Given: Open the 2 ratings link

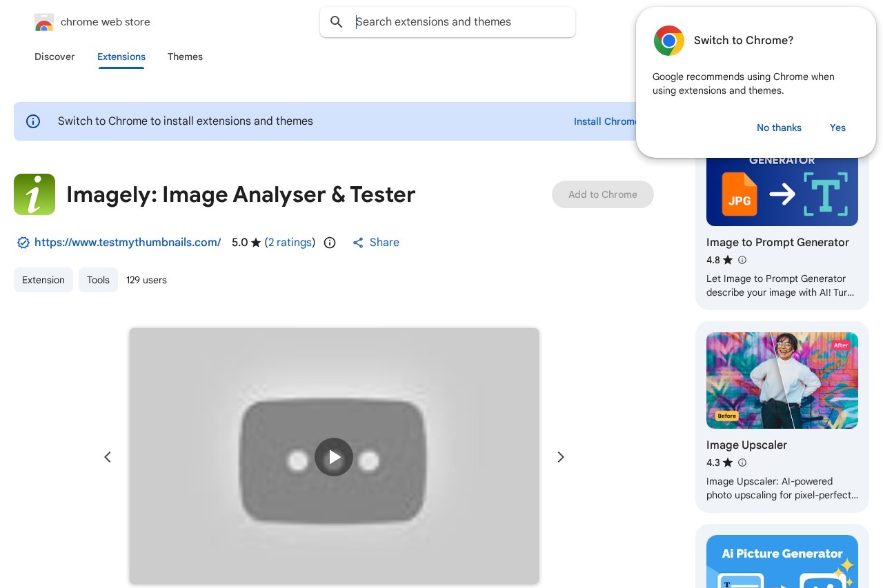Looking at the screenshot, I should [290, 243].
